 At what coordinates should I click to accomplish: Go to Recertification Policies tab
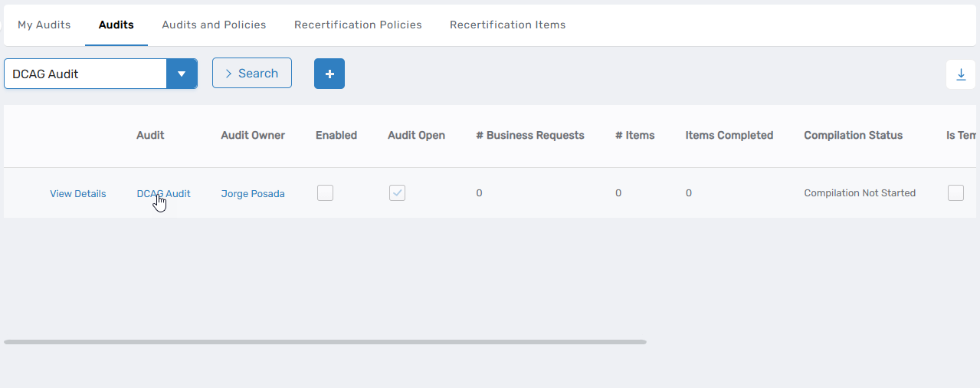click(x=358, y=25)
